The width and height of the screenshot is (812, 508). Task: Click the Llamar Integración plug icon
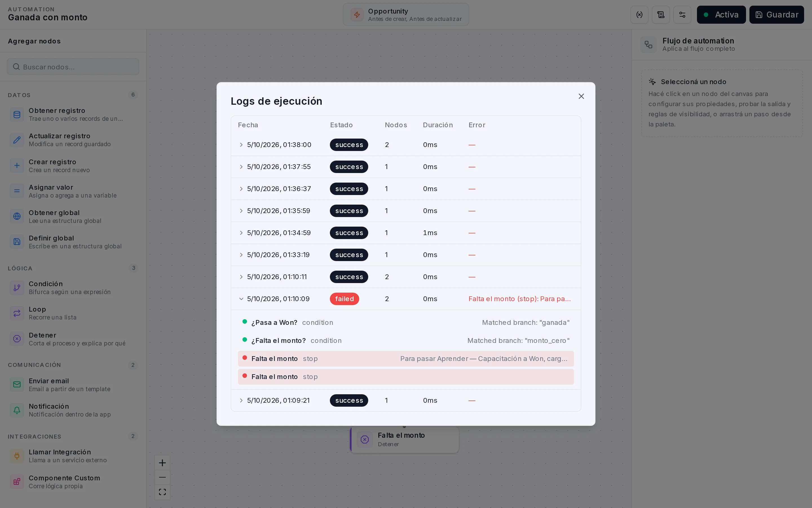click(17, 456)
